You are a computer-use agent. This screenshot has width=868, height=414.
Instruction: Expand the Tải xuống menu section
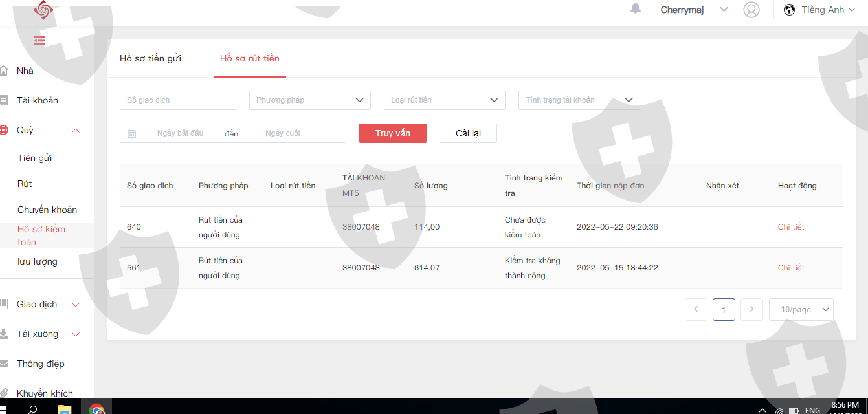click(76, 334)
